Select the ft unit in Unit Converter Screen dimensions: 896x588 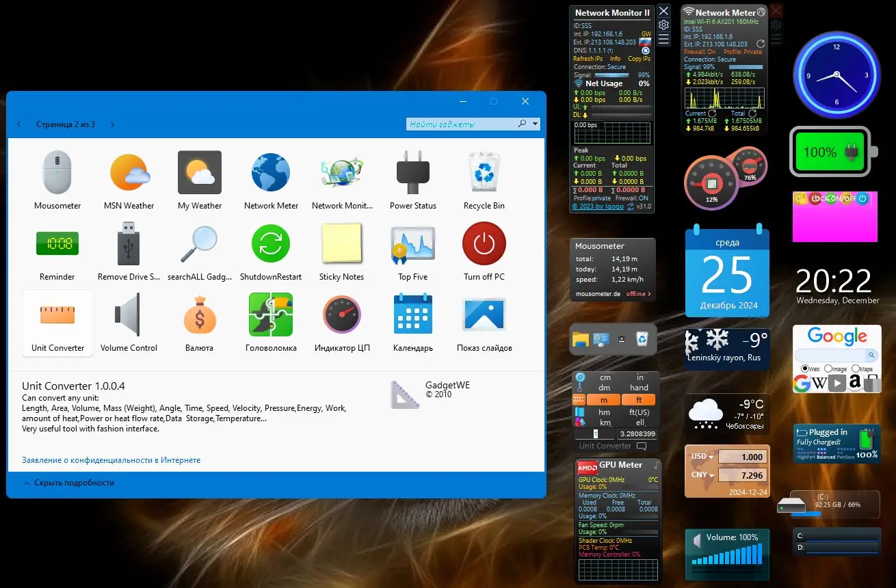(639, 400)
